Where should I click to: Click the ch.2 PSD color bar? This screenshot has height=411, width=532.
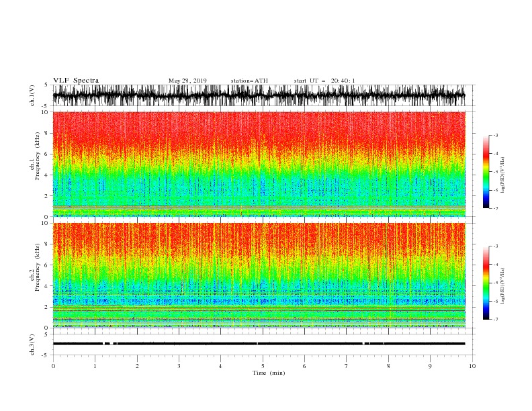486,283
